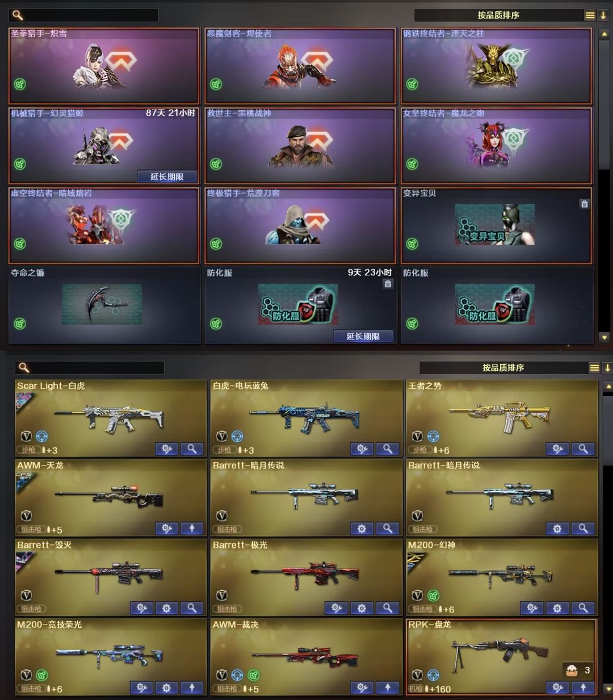Click 延长期限 on the 防化服 item

point(363,336)
